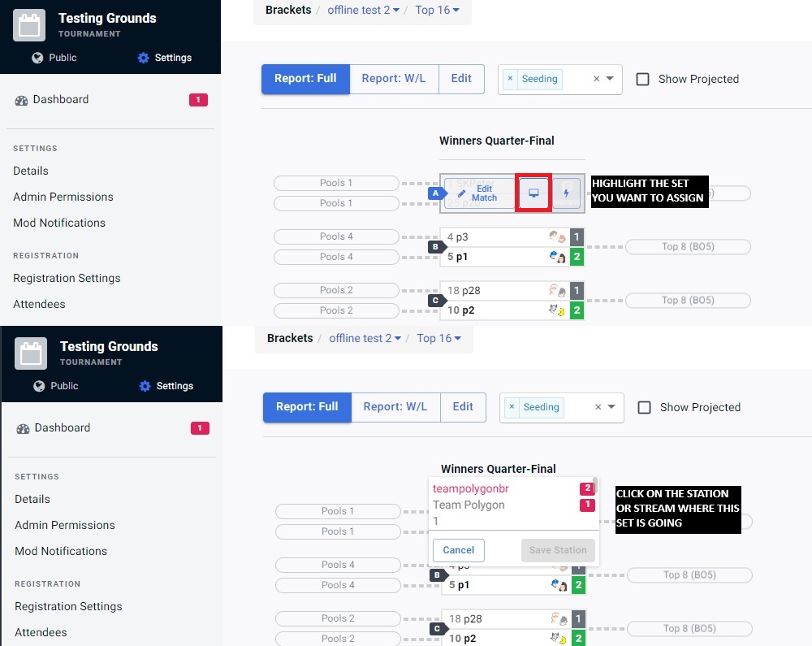Click the Settings gear icon in lower sidebar
Viewport: 812px width, 646px height.
click(145, 386)
